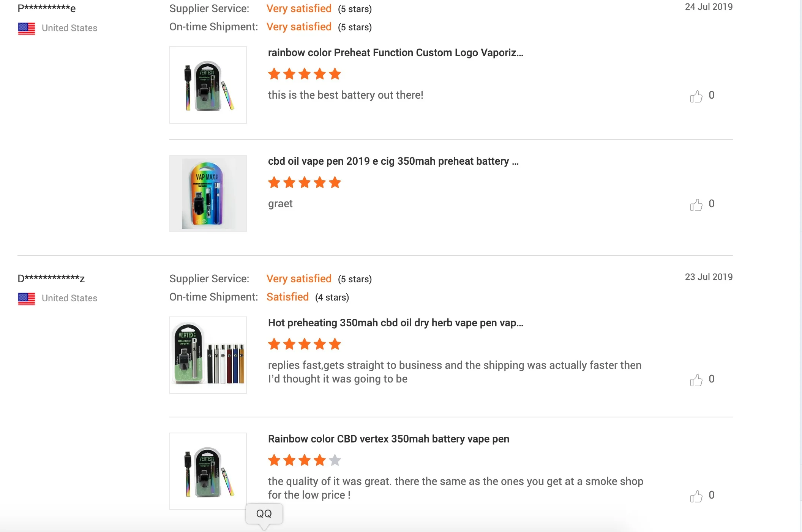Click the US flag beside reviewer D***z

(x=27, y=299)
